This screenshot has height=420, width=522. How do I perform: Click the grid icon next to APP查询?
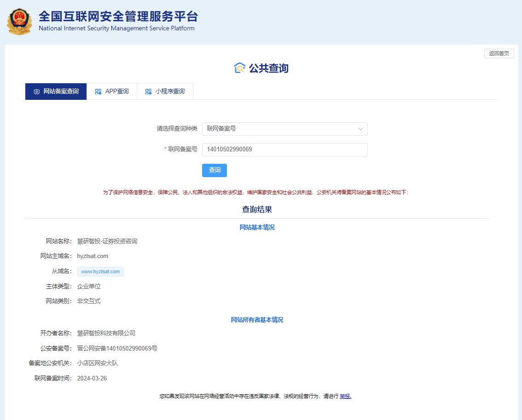click(x=98, y=92)
